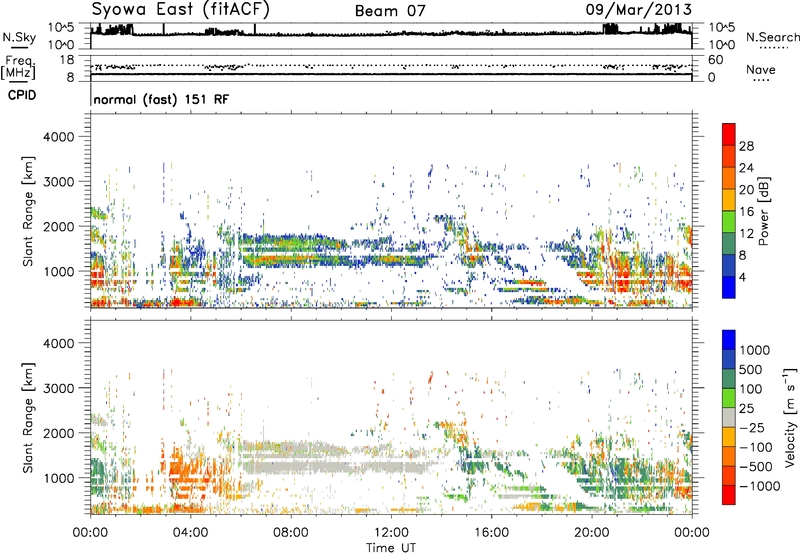Image resolution: width=800 pixels, height=554 pixels.
Task: Click the '04:00' time tick label
Action: (190, 533)
